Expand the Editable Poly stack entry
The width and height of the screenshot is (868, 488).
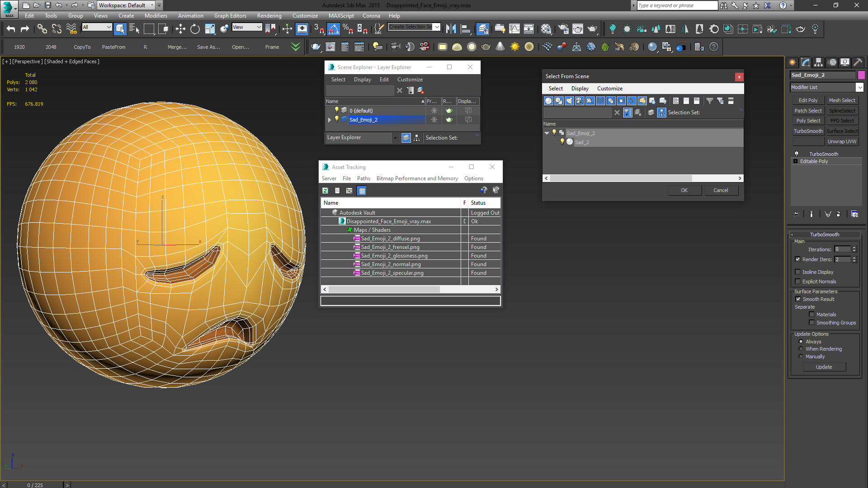point(795,161)
